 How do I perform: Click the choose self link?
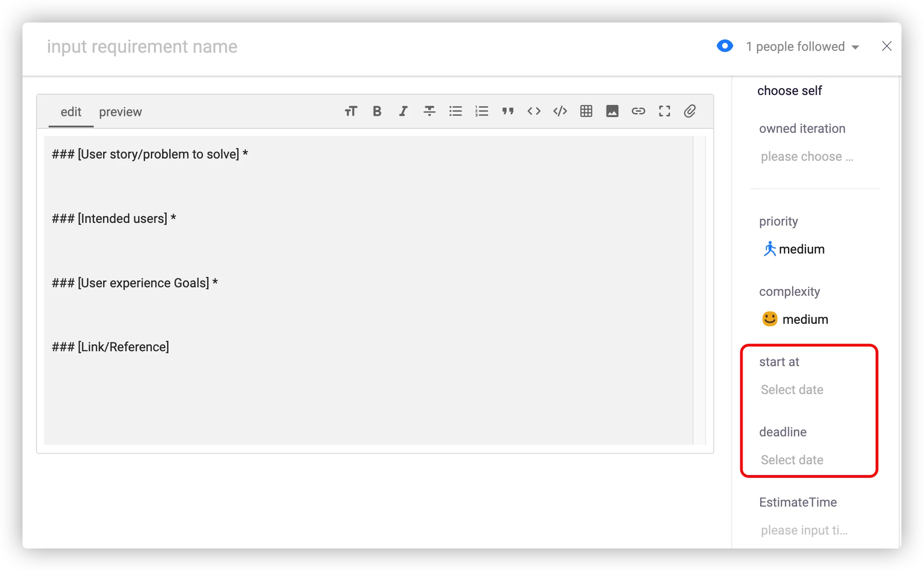point(789,91)
